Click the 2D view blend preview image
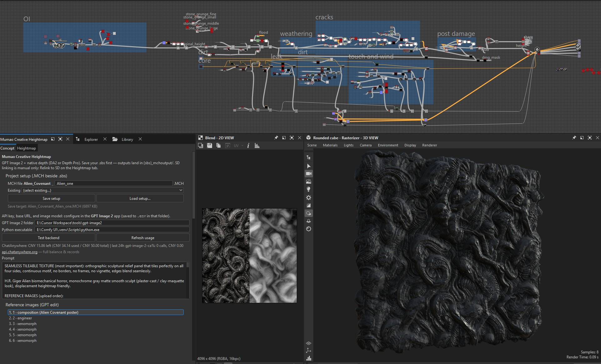The image size is (601, 364). (x=250, y=256)
